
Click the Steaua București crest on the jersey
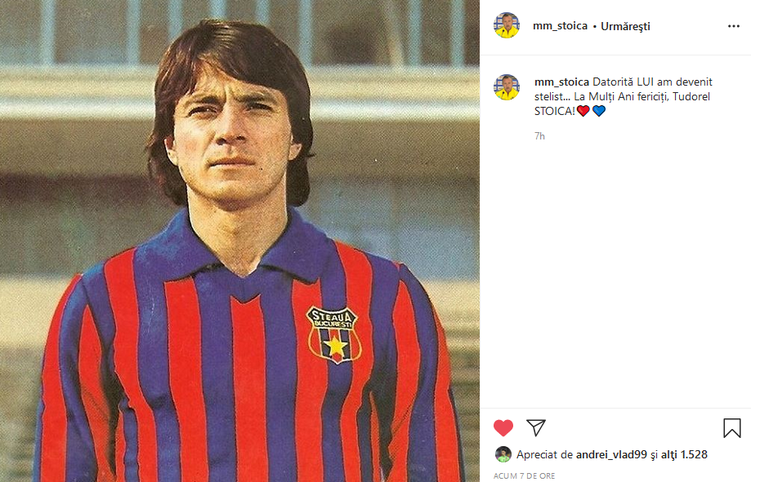tap(332, 334)
